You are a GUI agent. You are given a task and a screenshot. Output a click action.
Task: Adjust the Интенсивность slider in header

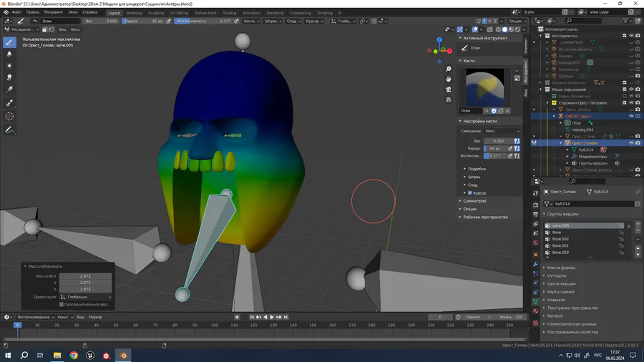pyautogui.click(x=203, y=21)
